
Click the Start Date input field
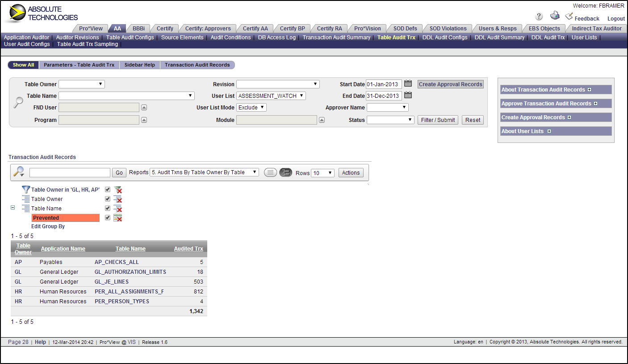(x=384, y=84)
